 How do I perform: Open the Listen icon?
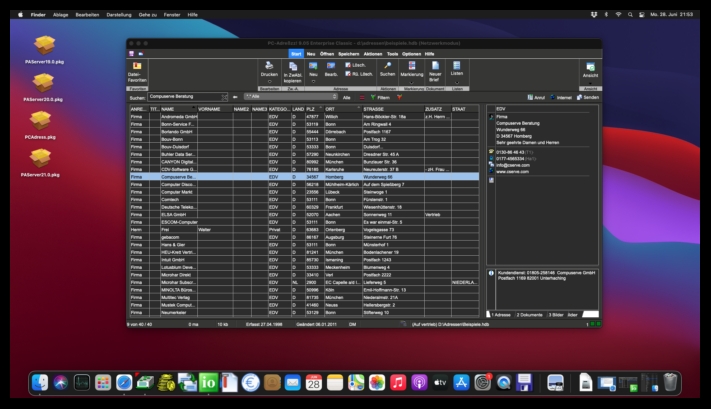[x=457, y=66]
